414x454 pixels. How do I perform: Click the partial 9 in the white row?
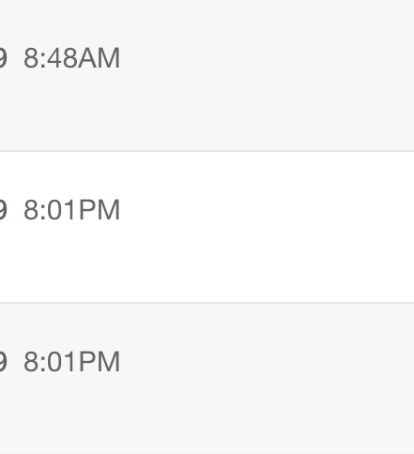tap(3, 210)
